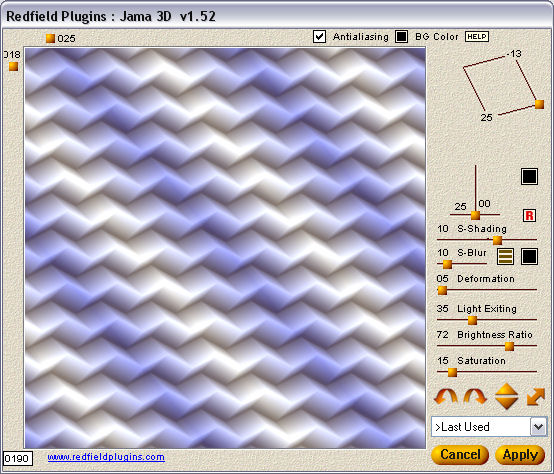Open the www.redfieldplugins.com link
Screen dimensions: 554x474
106,457
